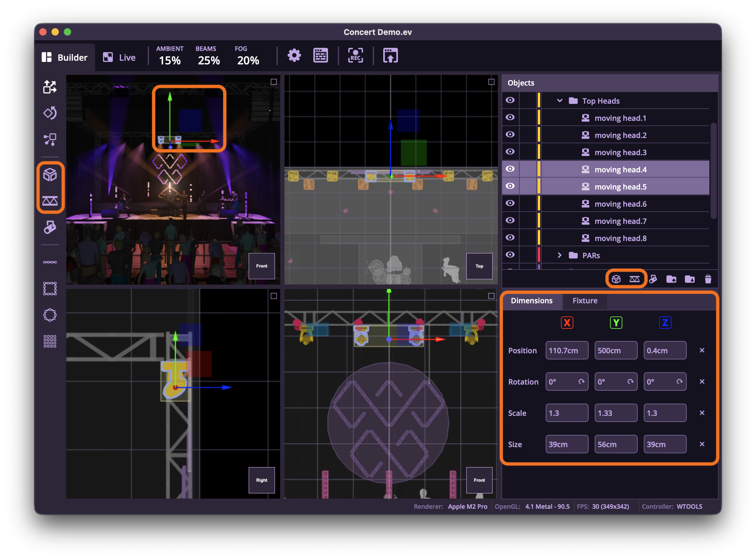Open the Right view selector in bottom-left viewport
The height and width of the screenshot is (560, 756).
pyautogui.click(x=262, y=480)
